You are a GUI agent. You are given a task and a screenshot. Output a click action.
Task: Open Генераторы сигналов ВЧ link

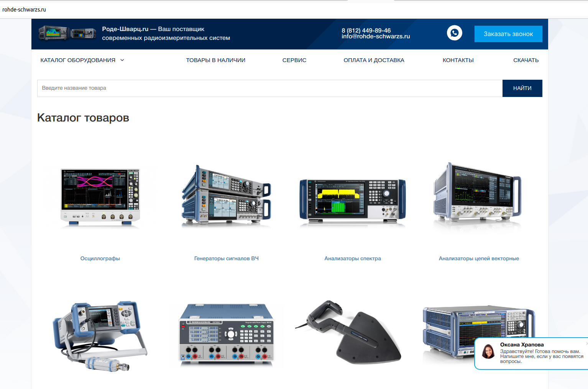tap(227, 258)
